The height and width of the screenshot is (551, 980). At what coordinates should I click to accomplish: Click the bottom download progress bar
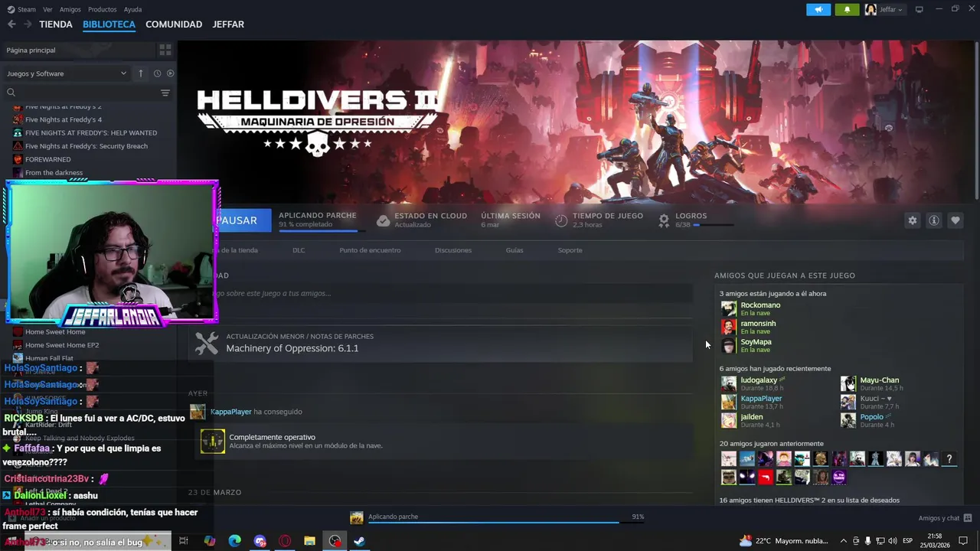(505, 523)
